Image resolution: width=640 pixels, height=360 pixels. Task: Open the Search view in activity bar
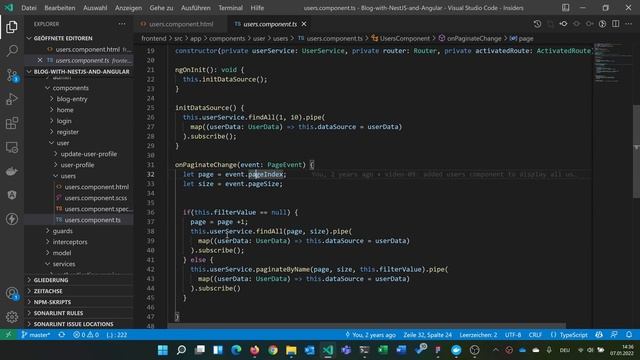point(12,51)
